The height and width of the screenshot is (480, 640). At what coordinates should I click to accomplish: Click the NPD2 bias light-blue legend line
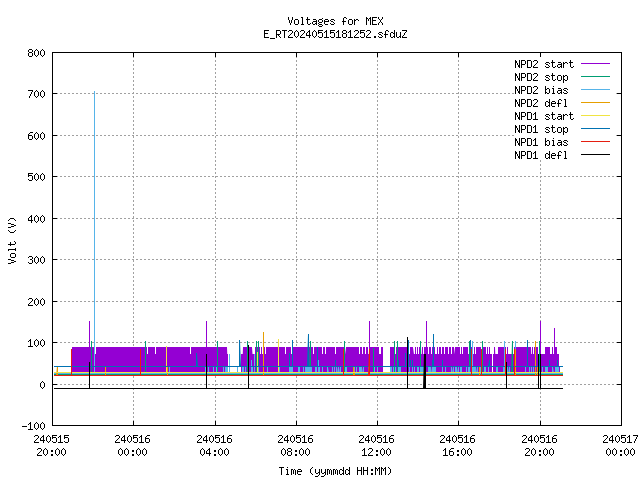pos(596,90)
